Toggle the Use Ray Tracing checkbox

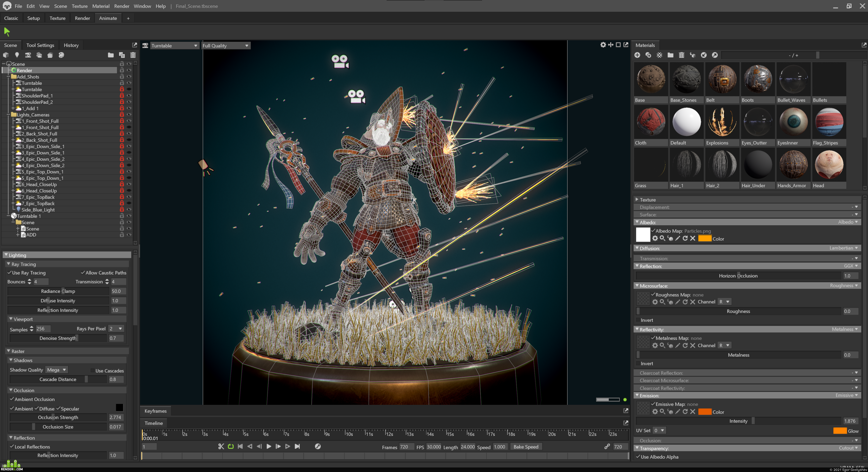(x=10, y=273)
